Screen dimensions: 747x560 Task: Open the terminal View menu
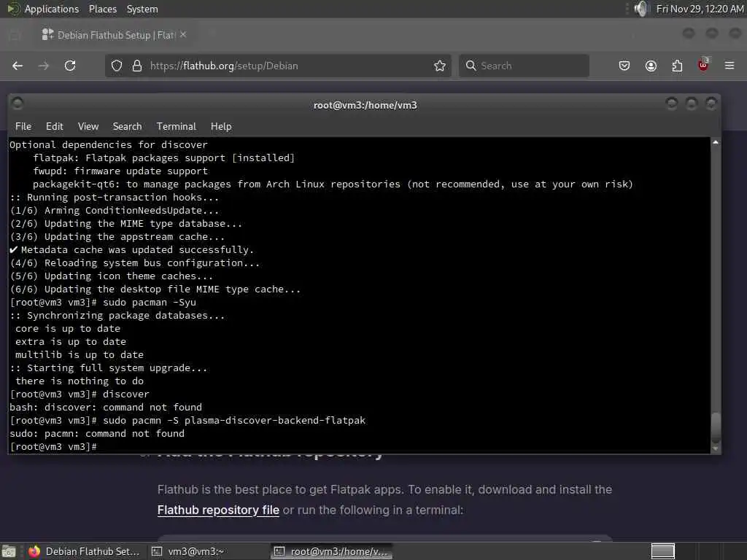click(88, 126)
